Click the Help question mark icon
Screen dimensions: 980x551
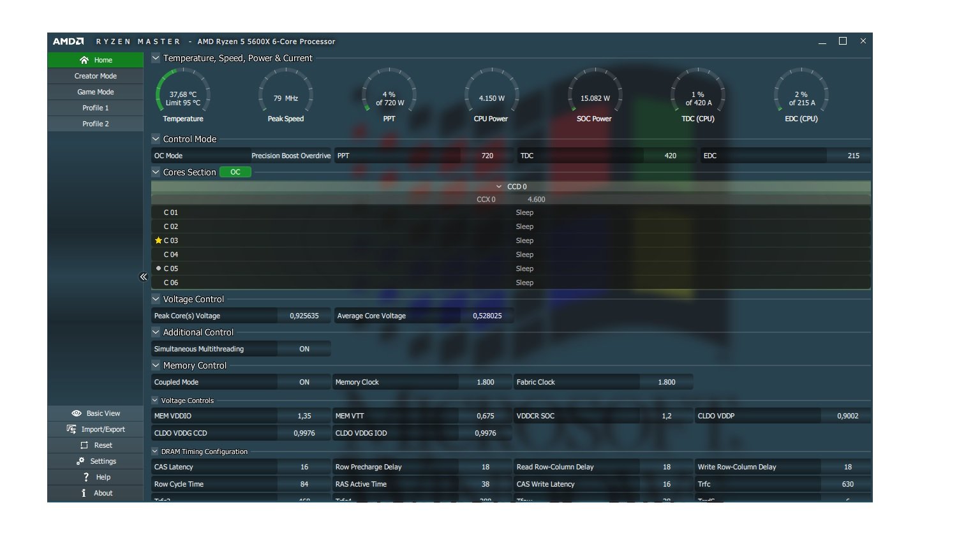[86, 477]
